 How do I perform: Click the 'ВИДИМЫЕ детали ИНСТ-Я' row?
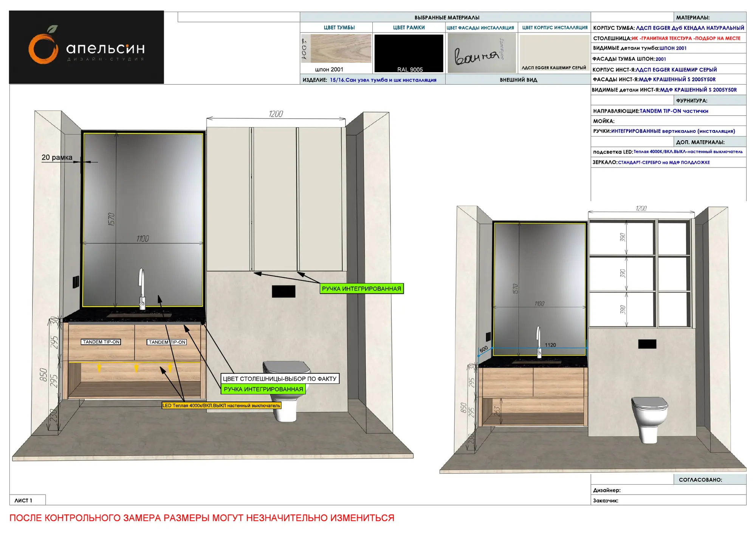(668, 90)
